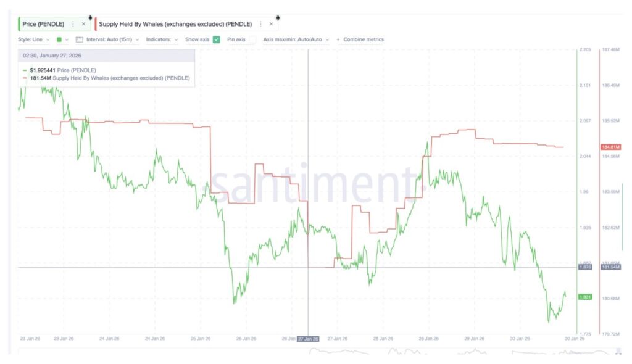Click pin marker above Price tab
Viewport: 632px width, 364px height.
tap(90, 17)
